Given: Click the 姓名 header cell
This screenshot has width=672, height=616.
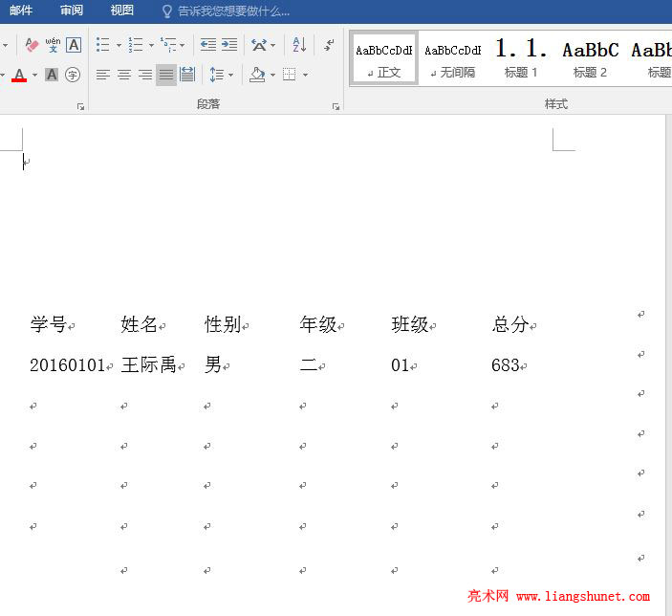Looking at the screenshot, I should pyautogui.click(x=139, y=324).
